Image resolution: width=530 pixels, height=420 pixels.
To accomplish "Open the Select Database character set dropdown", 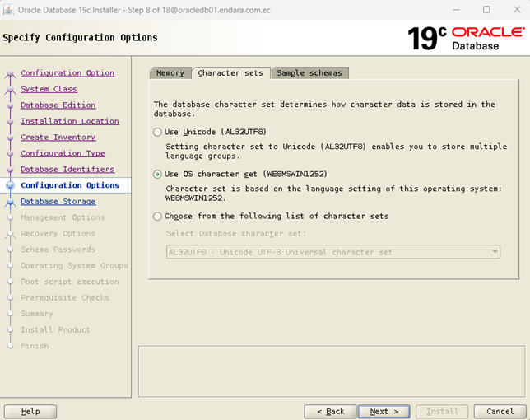I will pos(333,252).
